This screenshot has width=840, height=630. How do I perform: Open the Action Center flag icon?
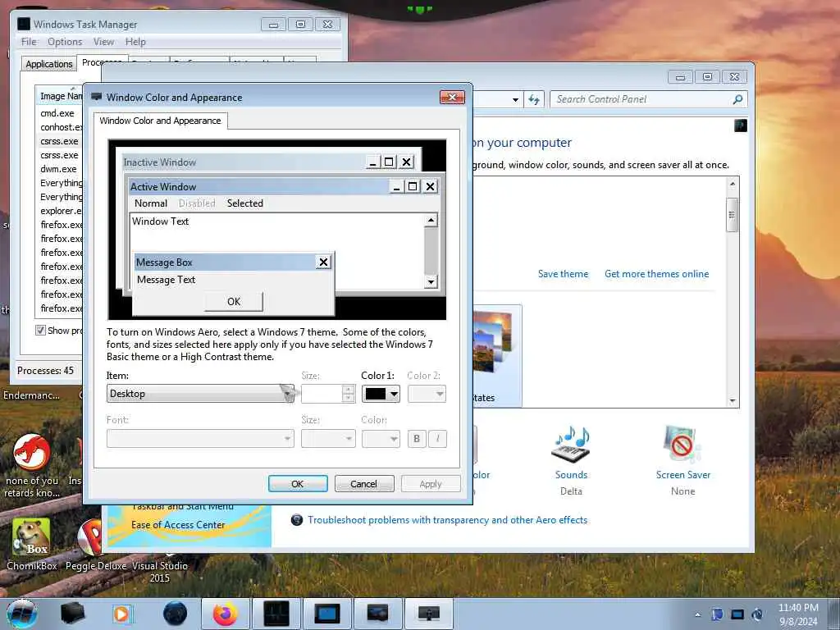coord(717,614)
